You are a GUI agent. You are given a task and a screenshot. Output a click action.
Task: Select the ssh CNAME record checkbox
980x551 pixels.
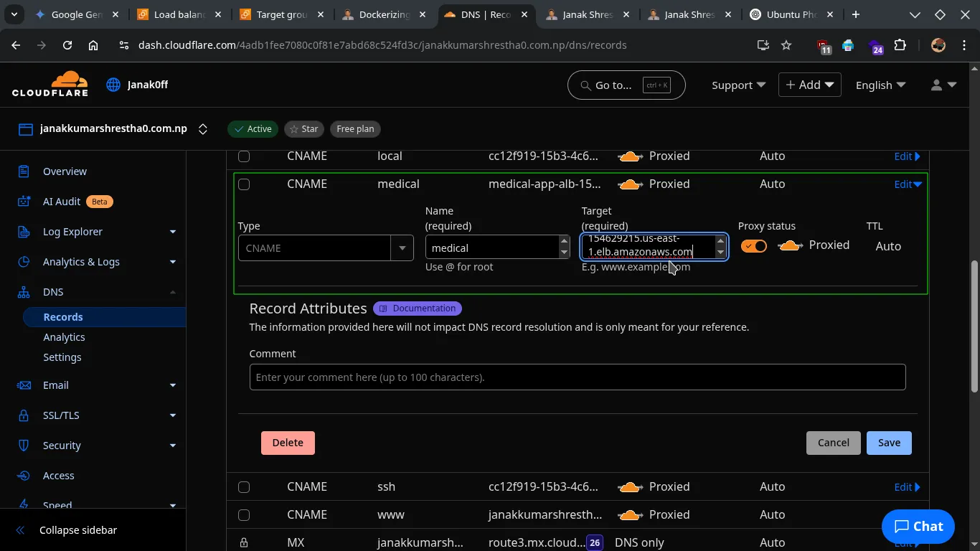(x=244, y=487)
